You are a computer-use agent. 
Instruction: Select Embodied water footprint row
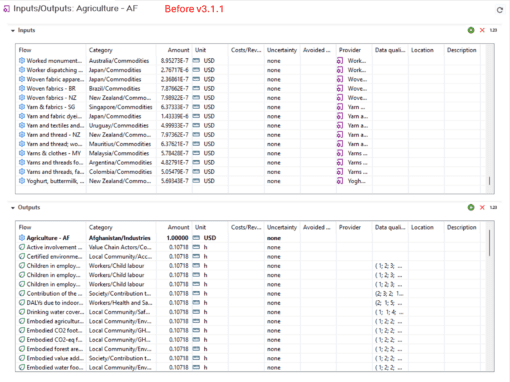251,367
